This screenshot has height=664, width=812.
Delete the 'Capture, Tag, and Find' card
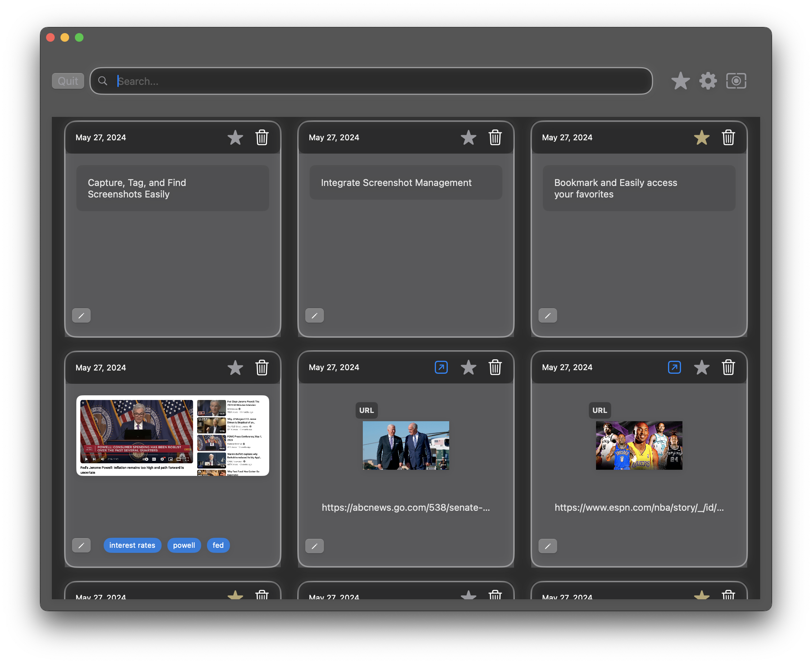point(262,138)
